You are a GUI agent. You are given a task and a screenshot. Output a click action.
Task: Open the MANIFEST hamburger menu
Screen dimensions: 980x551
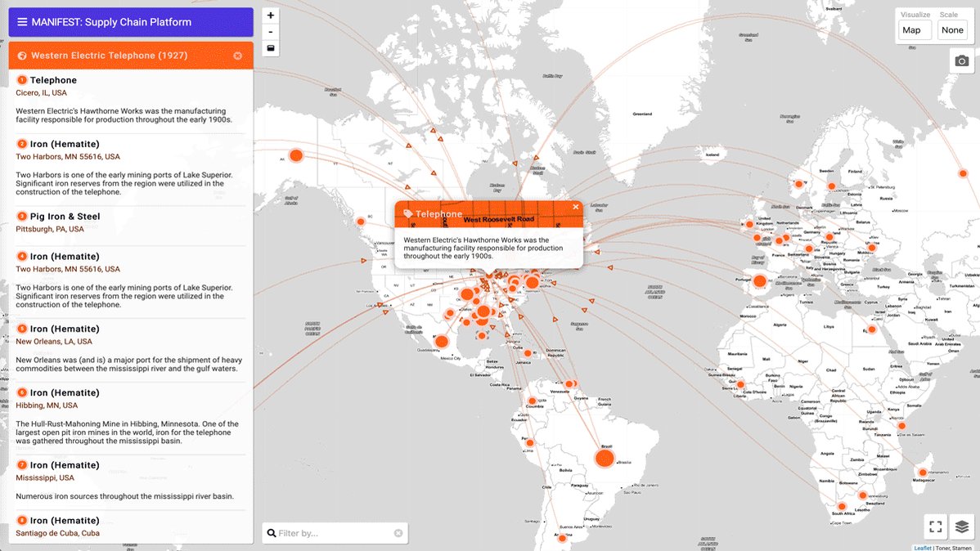[x=22, y=22]
